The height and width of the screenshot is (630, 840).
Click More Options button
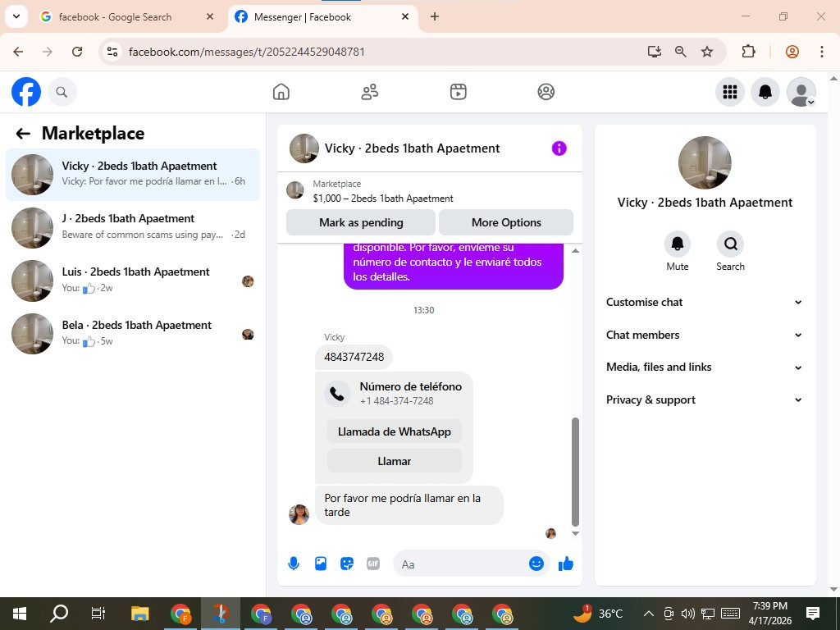tap(506, 222)
